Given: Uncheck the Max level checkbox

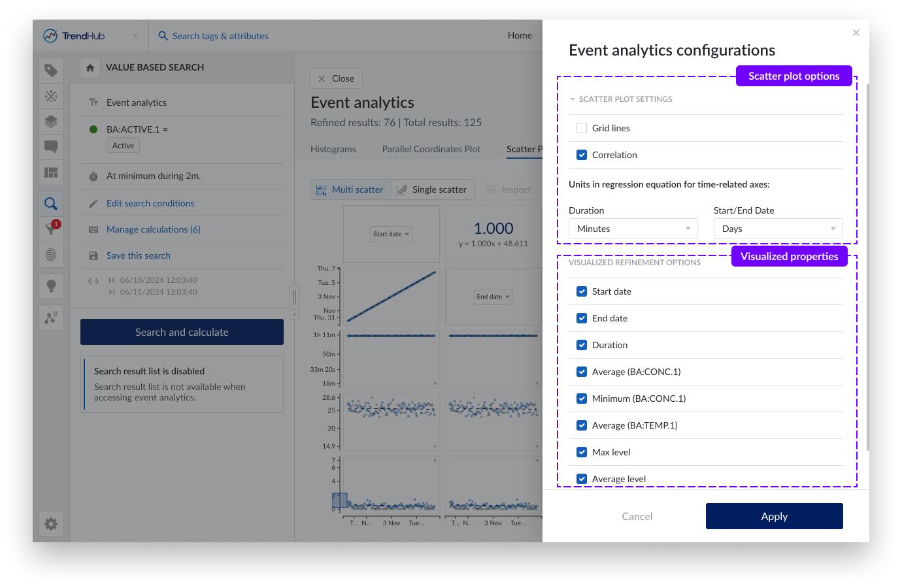Looking at the screenshot, I should tap(582, 452).
